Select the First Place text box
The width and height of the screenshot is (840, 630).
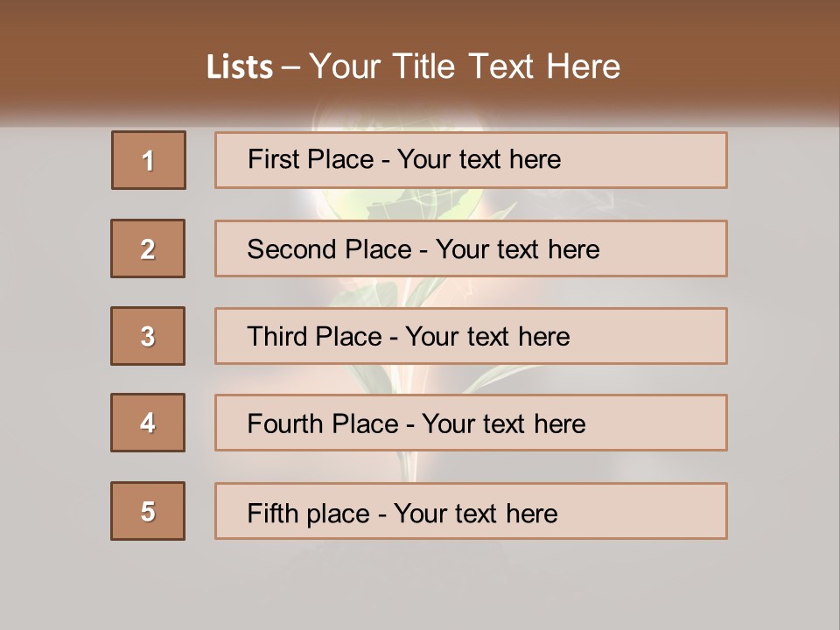471,160
